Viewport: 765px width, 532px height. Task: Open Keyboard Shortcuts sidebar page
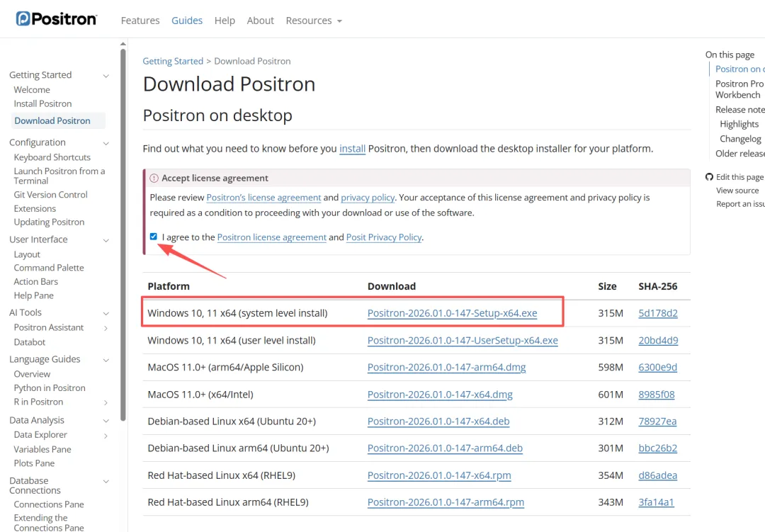pyautogui.click(x=52, y=157)
